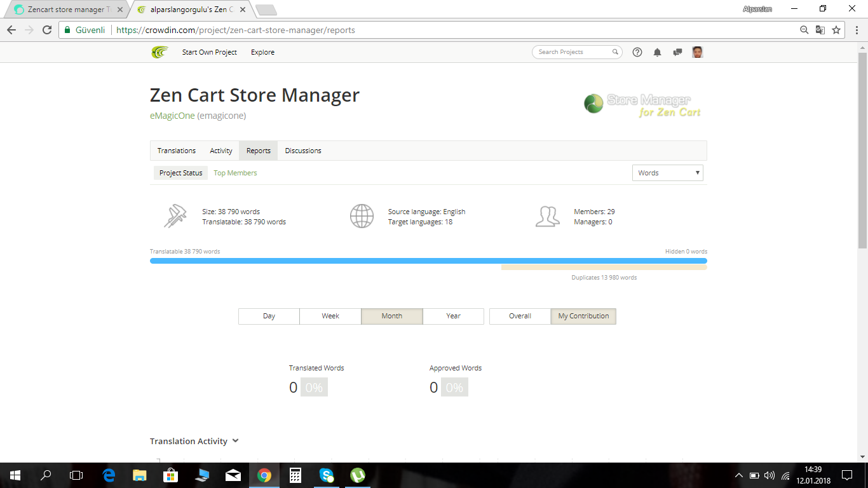Select the Year period toggle
868x488 pixels.
454,316
